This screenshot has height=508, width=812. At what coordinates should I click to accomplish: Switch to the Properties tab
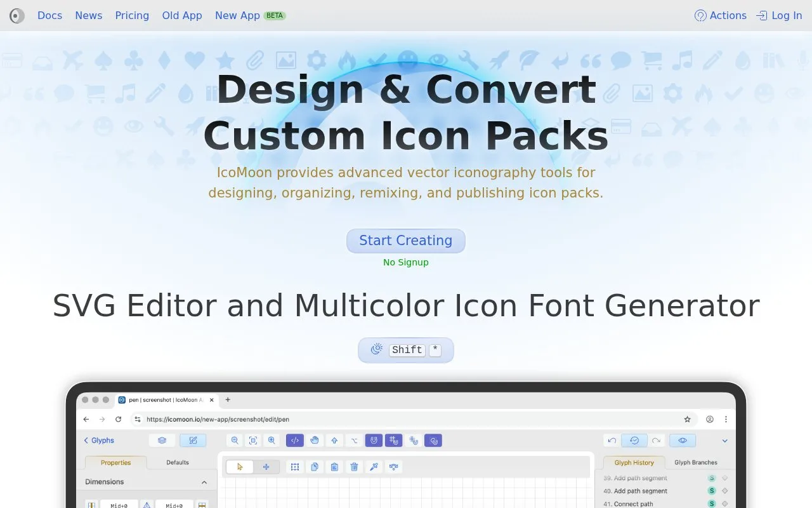(116, 462)
